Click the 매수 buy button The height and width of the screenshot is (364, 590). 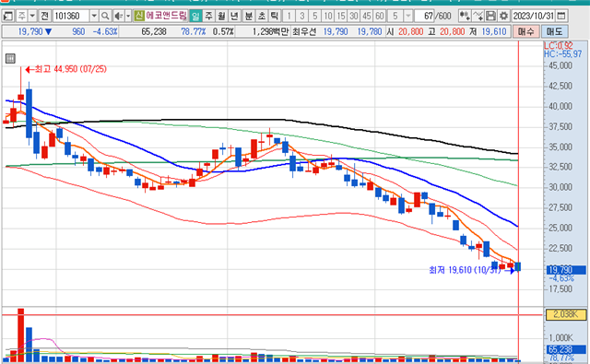525,31
